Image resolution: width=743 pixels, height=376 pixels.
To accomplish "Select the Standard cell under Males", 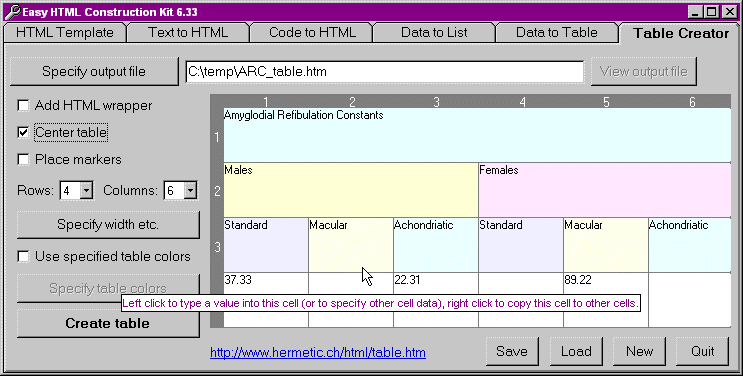I will 266,245.
